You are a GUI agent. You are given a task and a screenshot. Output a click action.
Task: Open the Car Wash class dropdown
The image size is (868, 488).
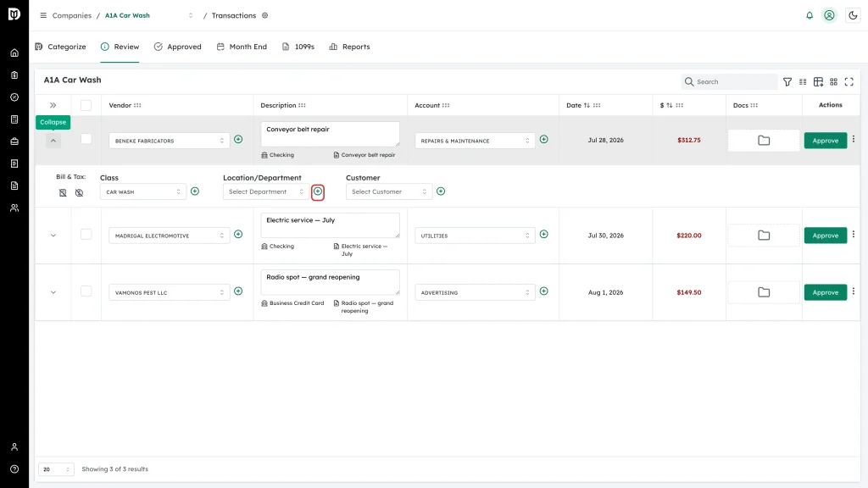tap(142, 192)
